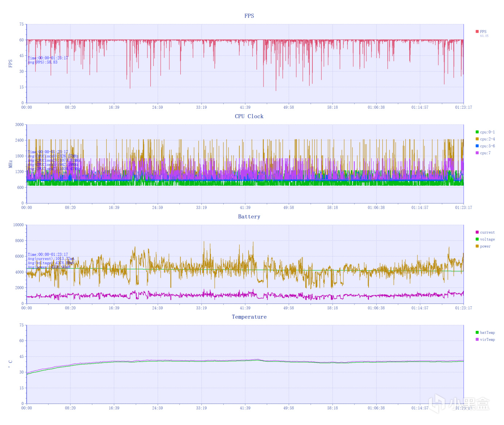
Task: Click the 41:39 marker on FPS time axis
Action: (x=245, y=107)
